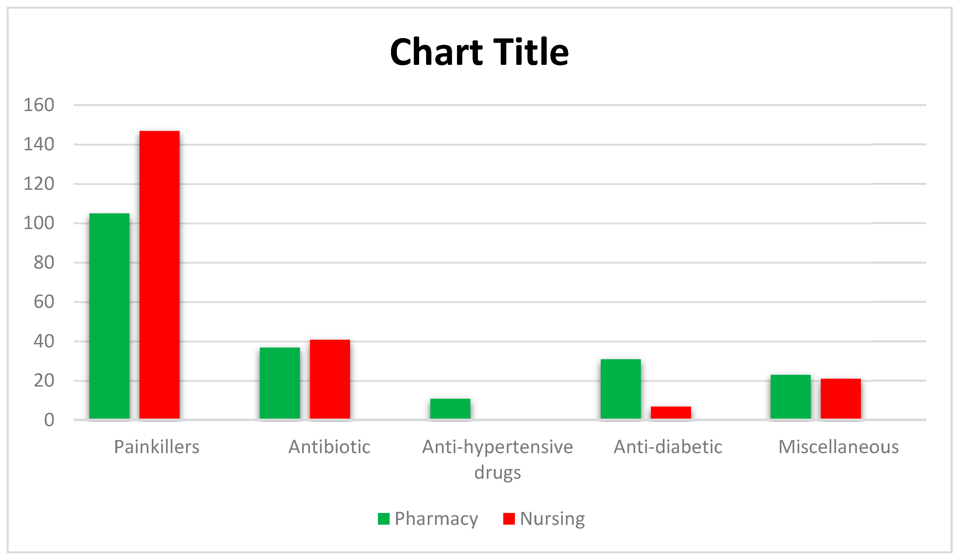Click the small red Anti-diabetic Nursing bar
Viewport: 958px width, 560px height.
coord(671,412)
